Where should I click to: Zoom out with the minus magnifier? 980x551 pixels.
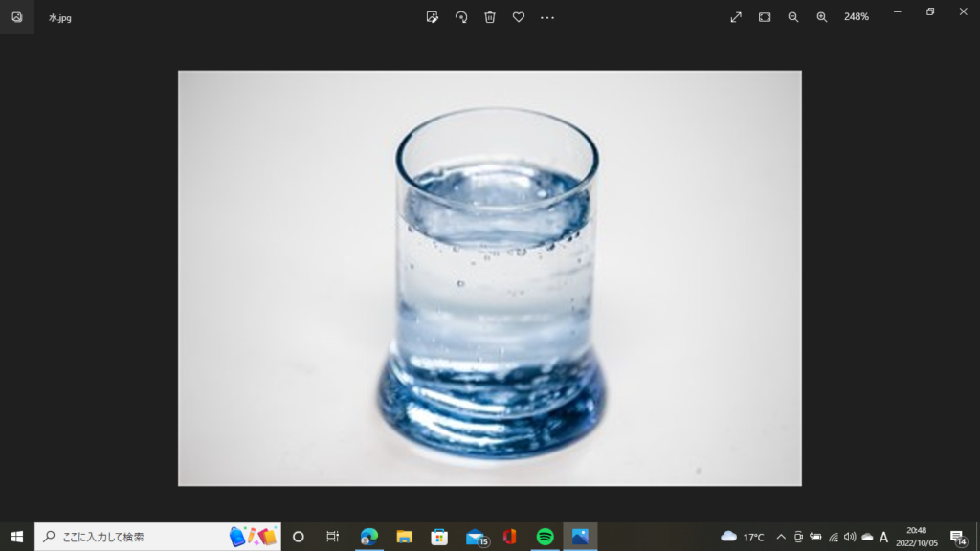pos(793,17)
